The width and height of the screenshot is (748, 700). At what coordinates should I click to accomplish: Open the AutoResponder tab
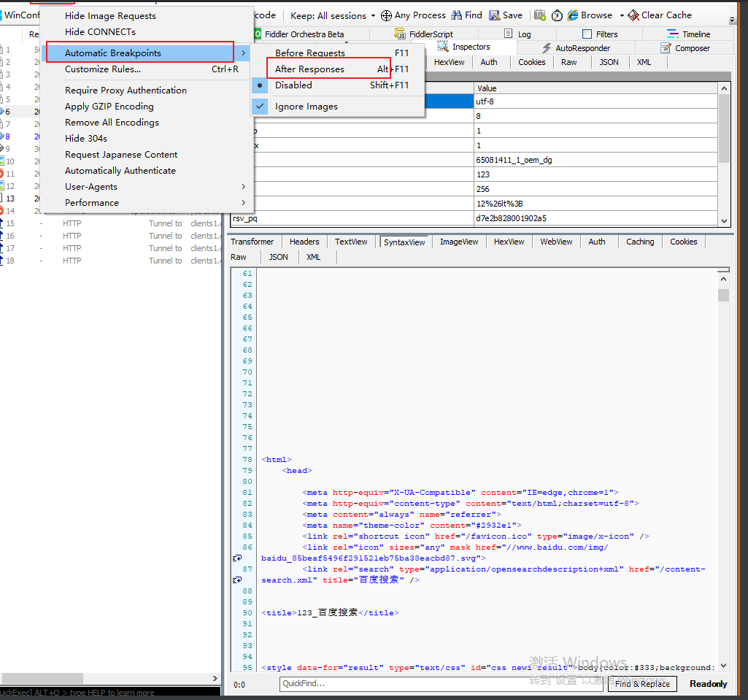click(x=577, y=47)
